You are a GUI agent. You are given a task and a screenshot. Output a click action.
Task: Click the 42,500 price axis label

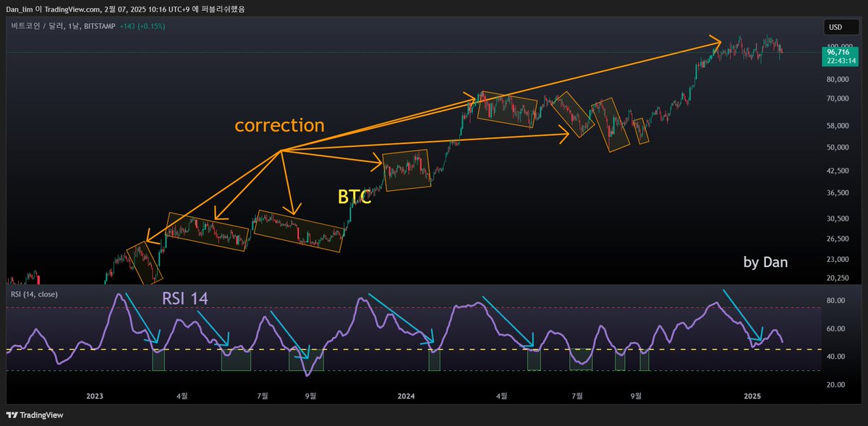pyautogui.click(x=838, y=171)
